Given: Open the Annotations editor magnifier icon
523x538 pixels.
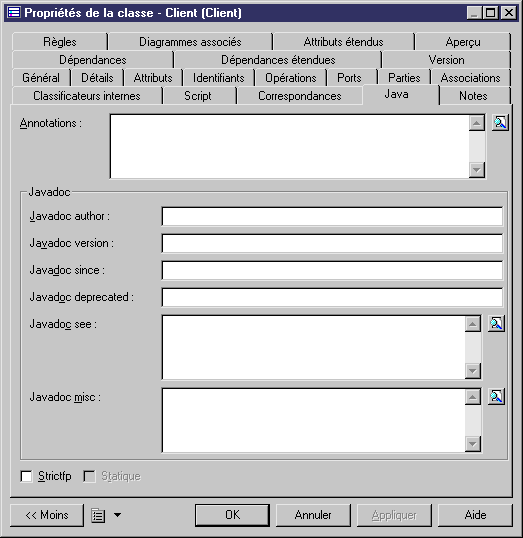Looking at the screenshot, I should pyautogui.click(x=500, y=122).
